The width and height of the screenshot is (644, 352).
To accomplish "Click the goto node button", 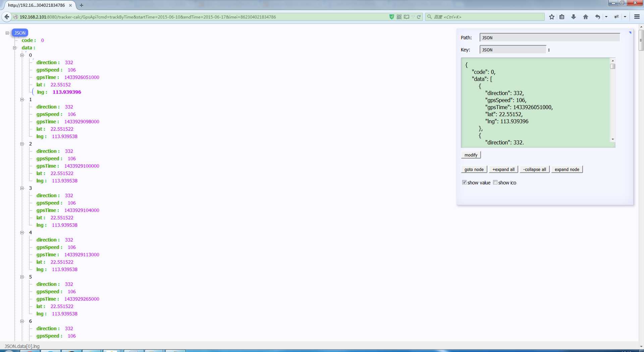I will tap(474, 169).
